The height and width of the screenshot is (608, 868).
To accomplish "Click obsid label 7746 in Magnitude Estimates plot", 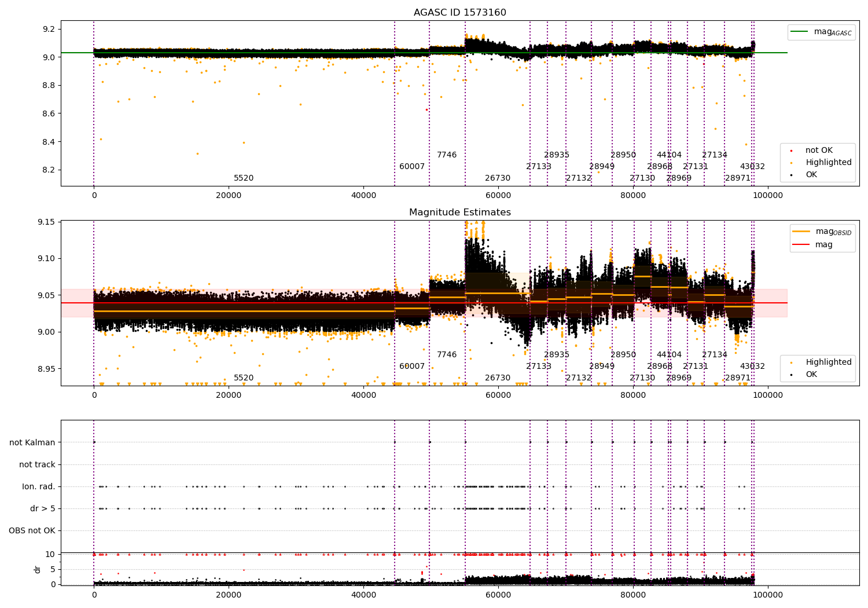I will 447,355.
